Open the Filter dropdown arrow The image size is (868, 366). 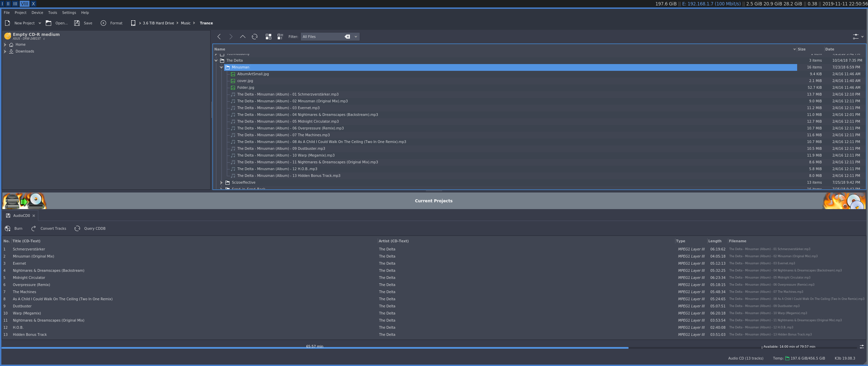tap(356, 37)
